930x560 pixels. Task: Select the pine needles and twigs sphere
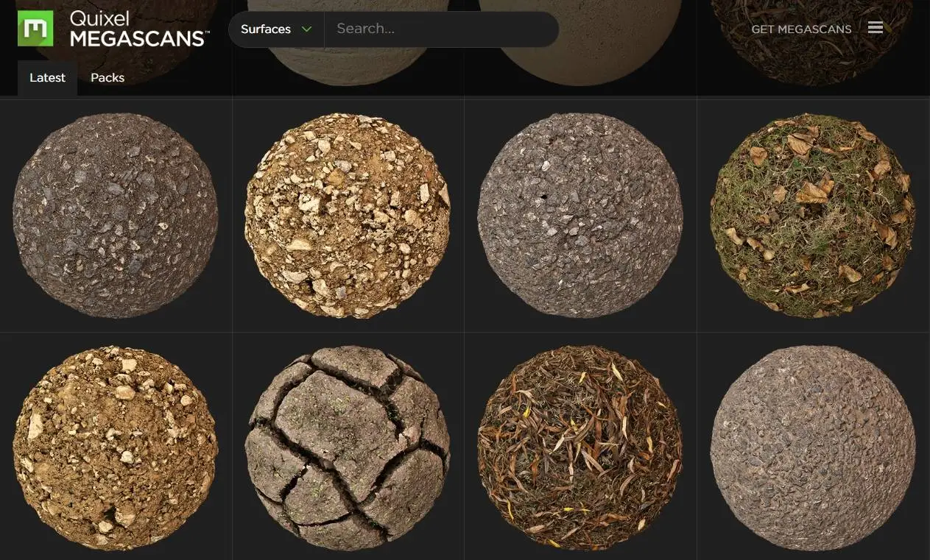click(580, 448)
